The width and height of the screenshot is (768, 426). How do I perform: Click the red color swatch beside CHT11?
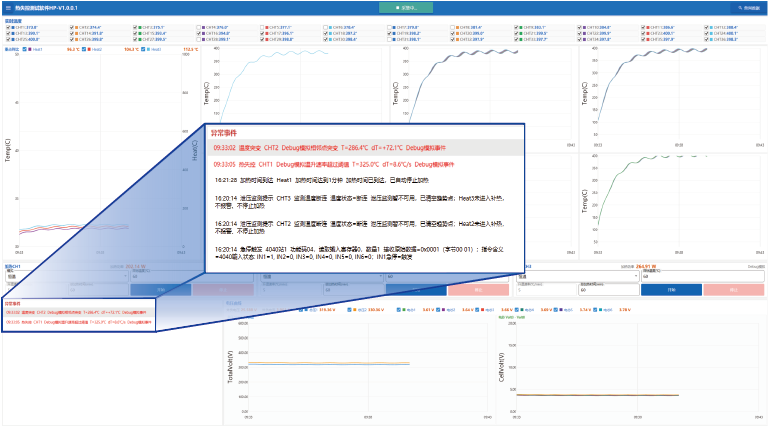click(x=648, y=27)
